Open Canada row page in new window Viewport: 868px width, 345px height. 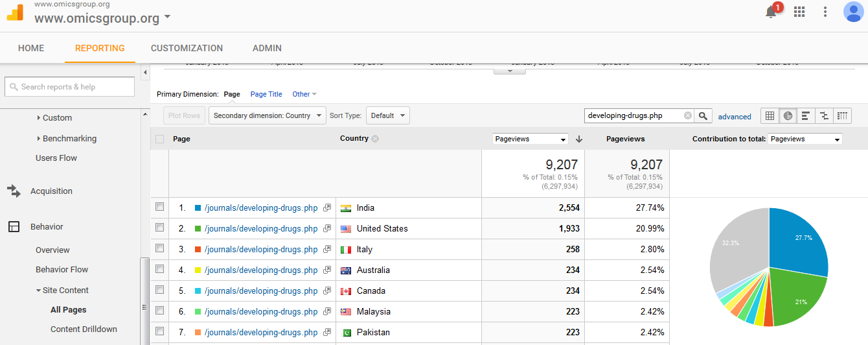pos(327,291)
